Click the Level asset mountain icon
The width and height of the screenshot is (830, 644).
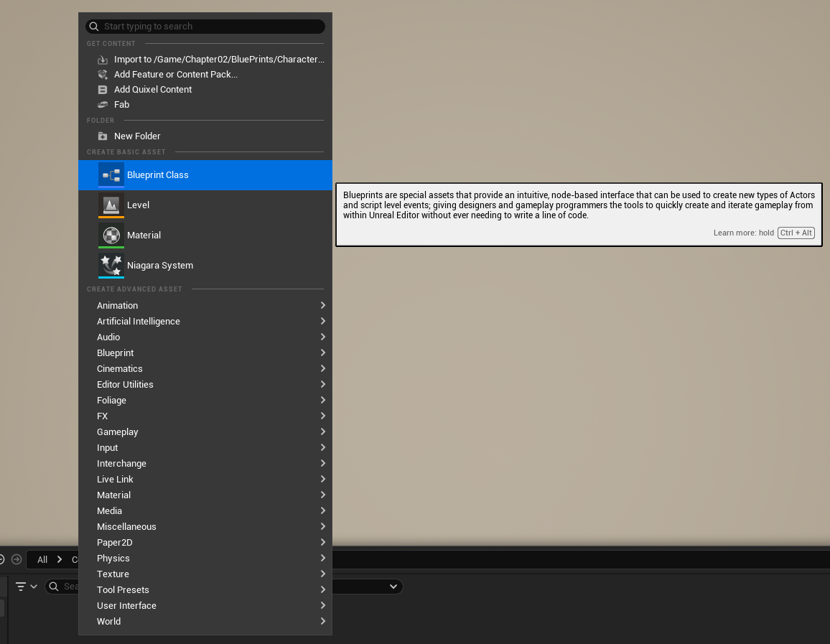click(x=111, y=205)
